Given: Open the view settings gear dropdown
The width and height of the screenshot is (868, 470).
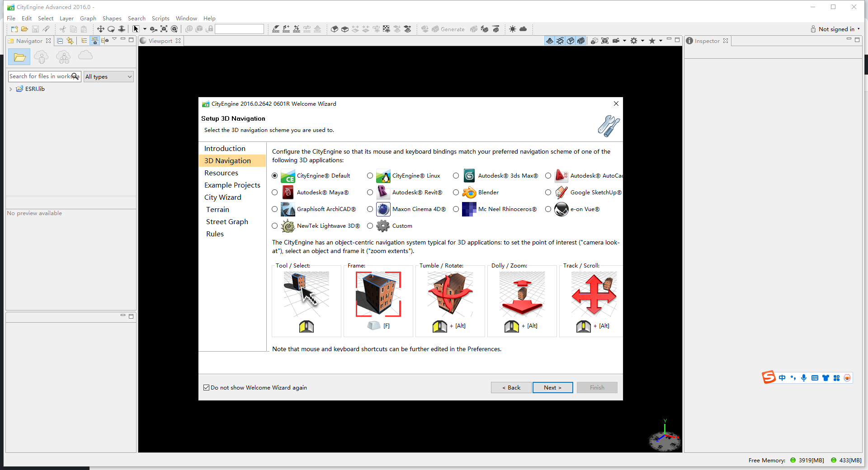Looking at the screenshot, I should coord(642,41).
